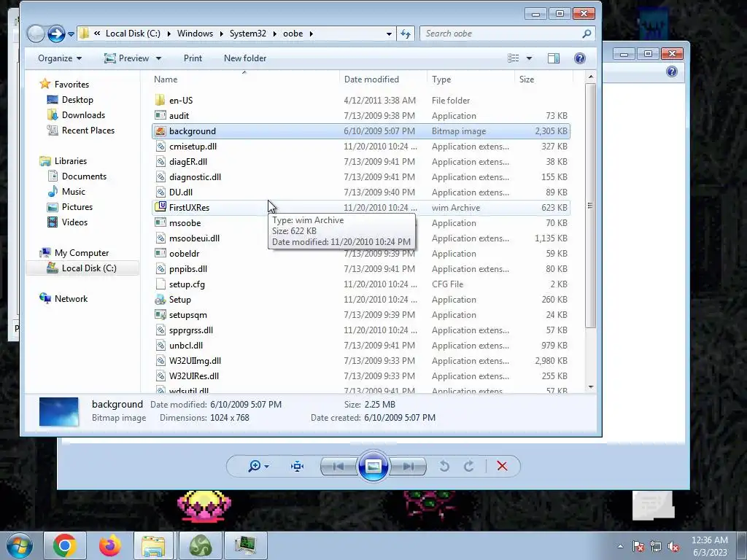Select Favorites in navigation pane
The height and width of the screenshot is (560, 747).
pyautogui.click(x=71, y=85)
